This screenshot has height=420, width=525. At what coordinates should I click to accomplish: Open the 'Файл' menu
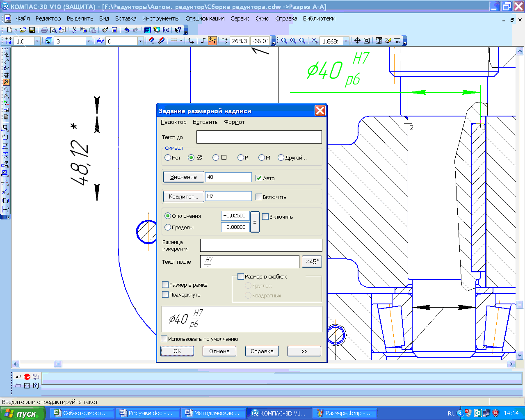(23, 18)
